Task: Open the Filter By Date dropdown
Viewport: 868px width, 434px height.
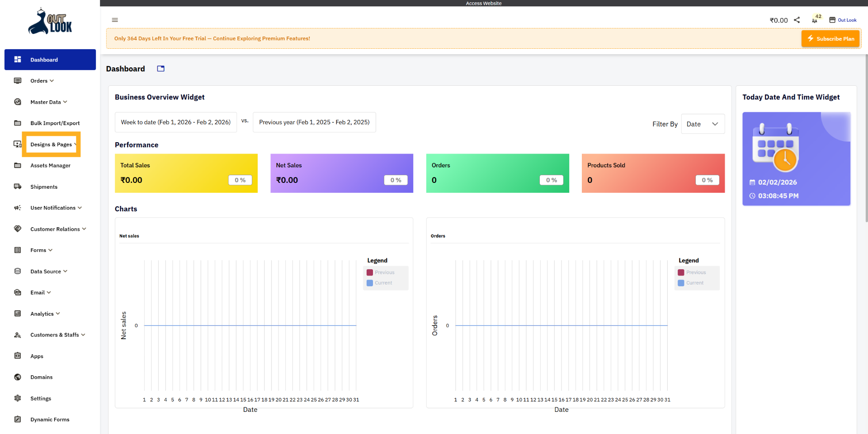Action: (x=703, y=124)
